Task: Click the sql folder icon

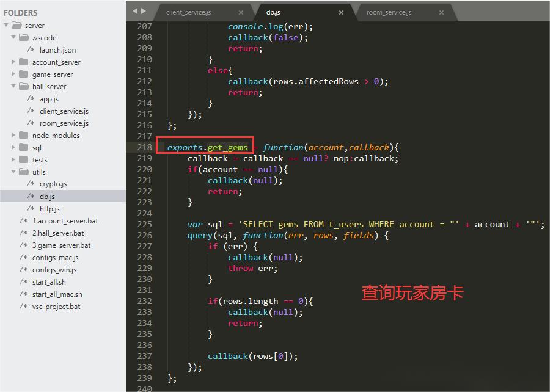Action: [x=23, y=147]
